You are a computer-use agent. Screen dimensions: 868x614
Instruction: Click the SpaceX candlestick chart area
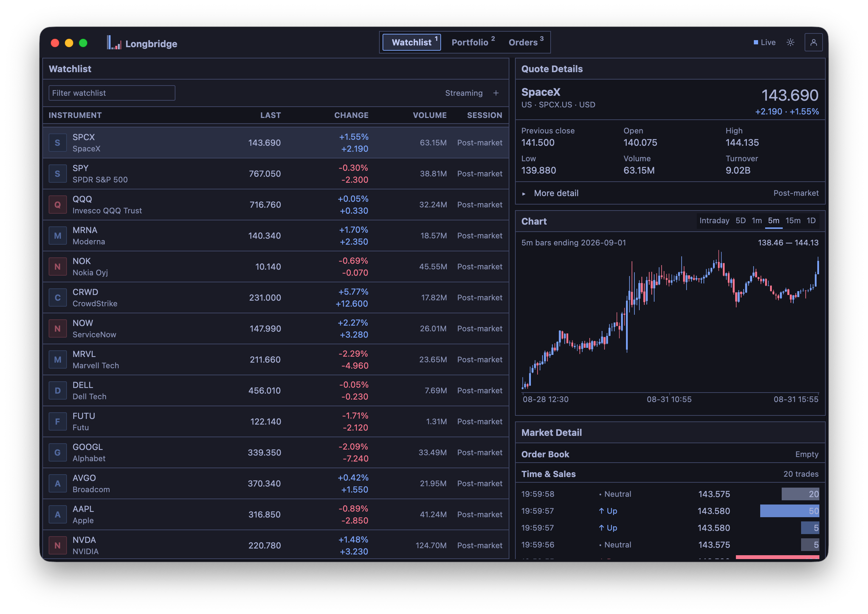pos(669,320)
